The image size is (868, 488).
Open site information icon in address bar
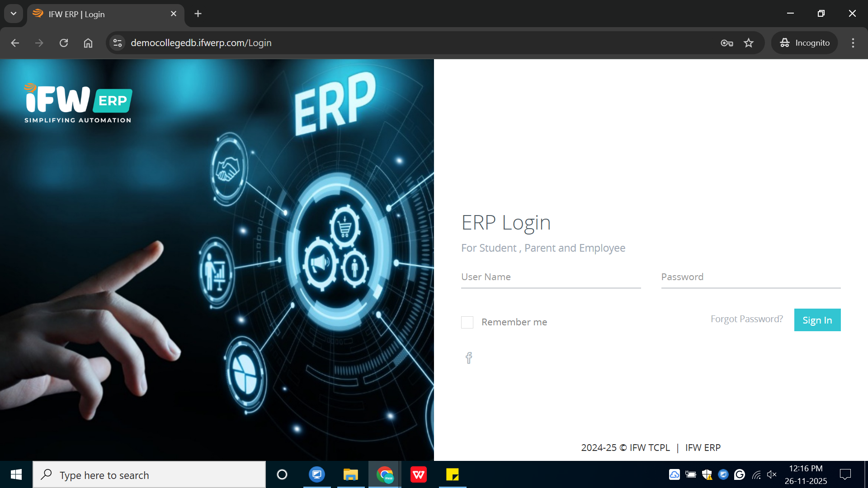pyautogui.click(x=118, y=43)
